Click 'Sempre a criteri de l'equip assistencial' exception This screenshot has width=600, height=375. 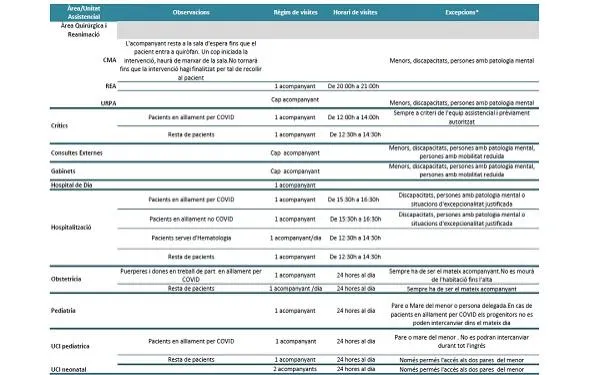point(462,117)
